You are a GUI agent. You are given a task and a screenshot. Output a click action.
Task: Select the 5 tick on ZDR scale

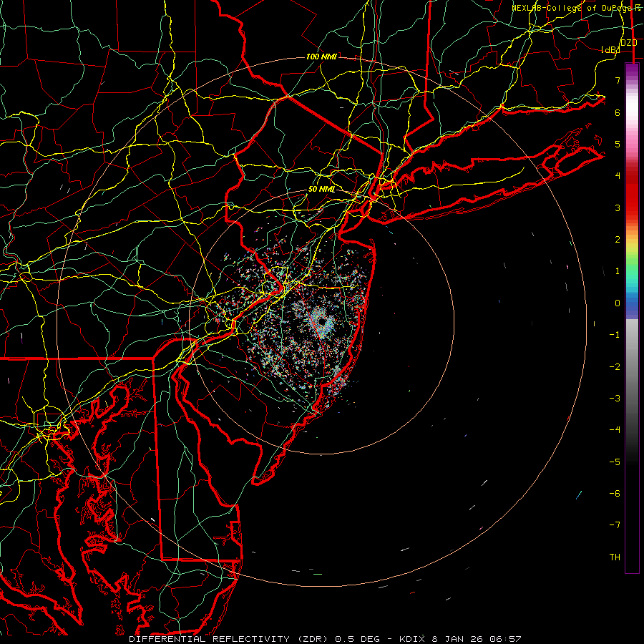tap(618, 144)
